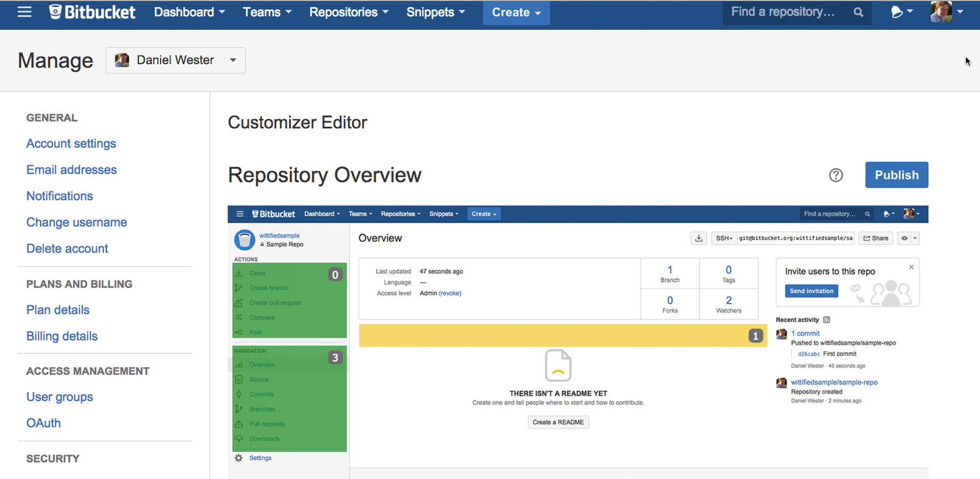Open the notifications megaphone icon in navbar
980x479 pixels.
[900, 12]
